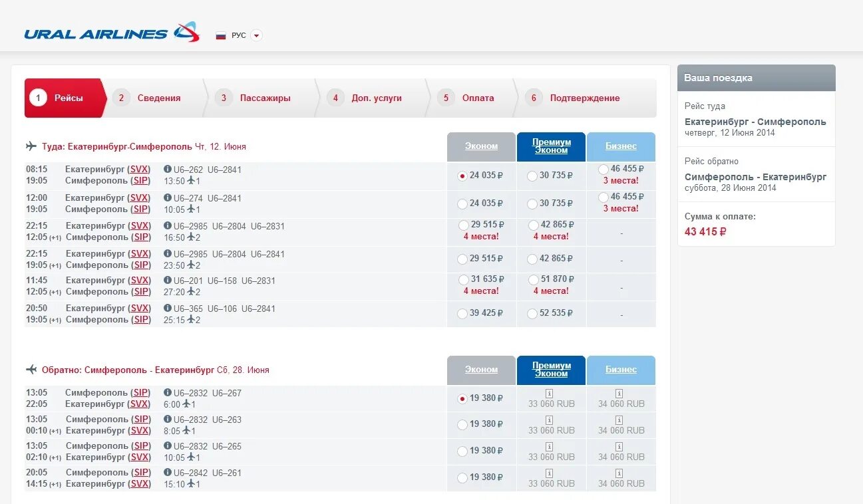
Task: Click Ваша поездка panel header
Action: coord(757,78)
